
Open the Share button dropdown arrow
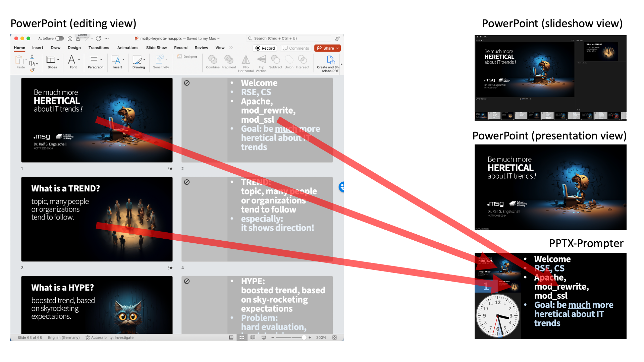(337, 48)
